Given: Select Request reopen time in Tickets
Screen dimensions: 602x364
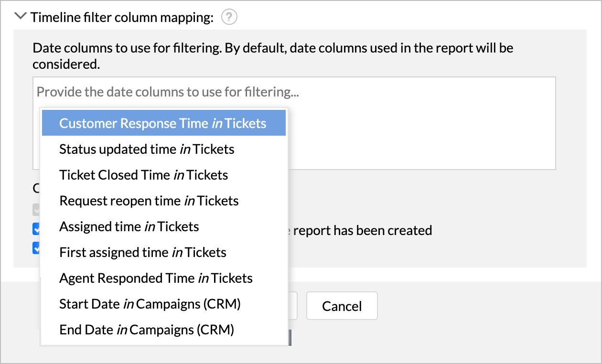Looking at the screenshot, I should pos(149,201).
